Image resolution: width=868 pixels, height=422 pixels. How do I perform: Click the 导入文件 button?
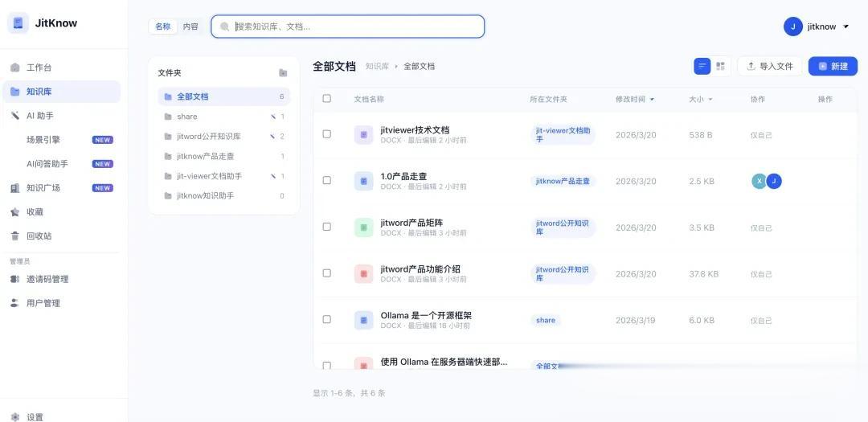769,66
